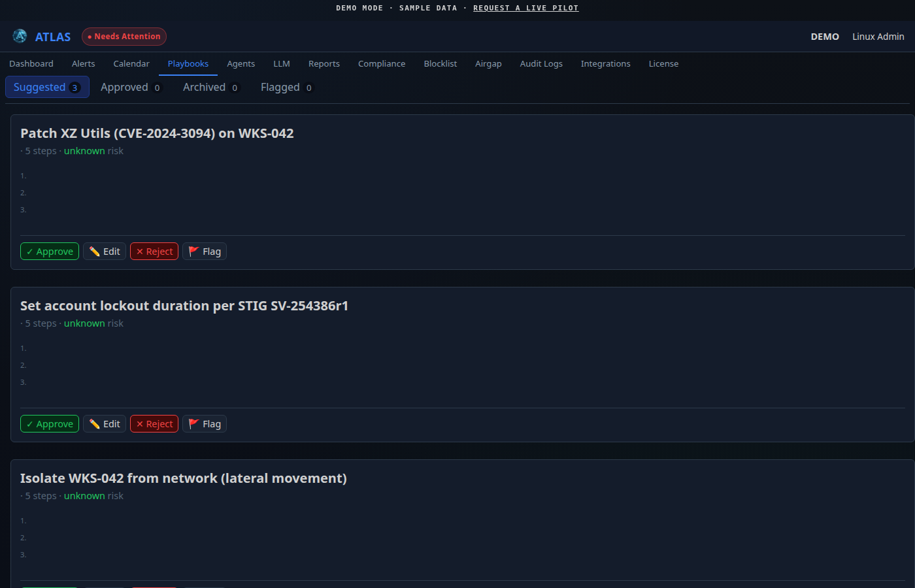This screenshot has width=915, height=588.
Task: Switch to the Agents tab
Action: pos(241,63)
